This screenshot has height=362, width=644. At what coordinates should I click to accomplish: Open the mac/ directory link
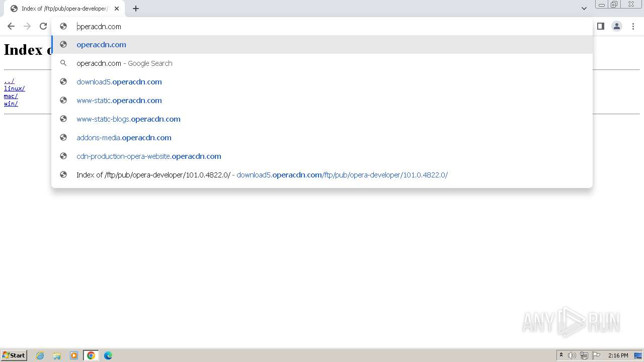tap(11, 96)
